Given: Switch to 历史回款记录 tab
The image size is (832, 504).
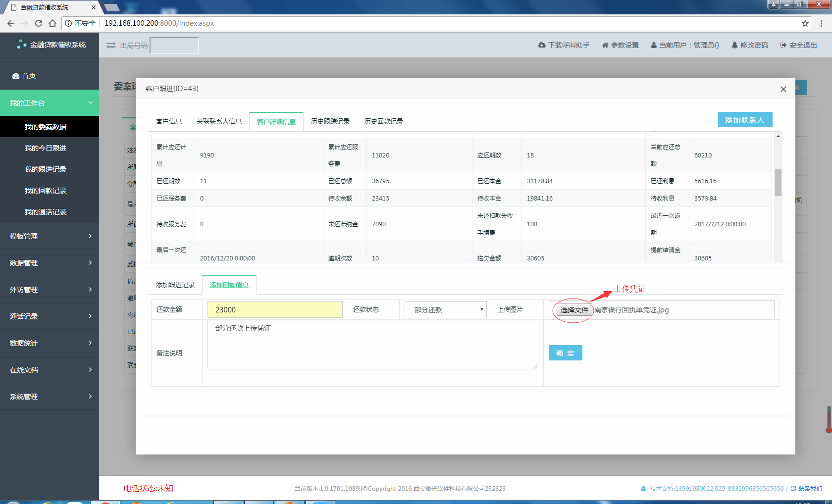Looking at the screenshot, I should 384,121.
